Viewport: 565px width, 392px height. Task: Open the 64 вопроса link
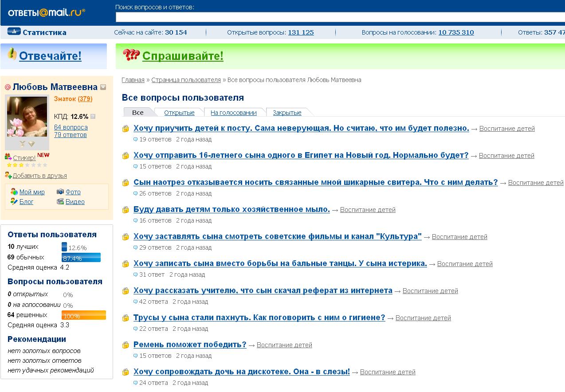tap(71, 127)
